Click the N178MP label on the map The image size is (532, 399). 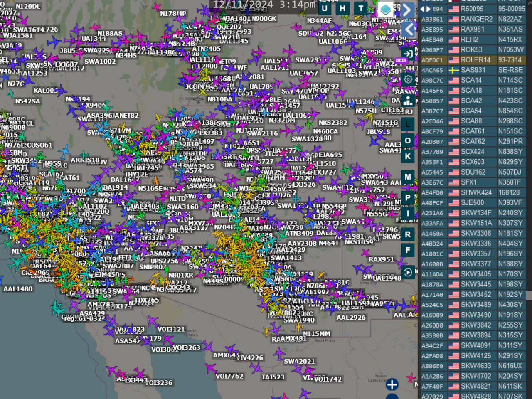click(x=173, y=14)
